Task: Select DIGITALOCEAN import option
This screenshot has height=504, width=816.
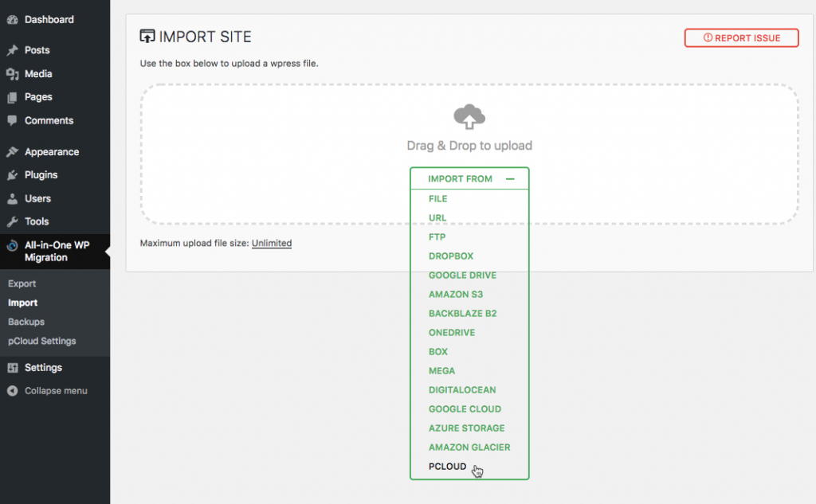Action: pyautogui.click(x=462, y=390)
